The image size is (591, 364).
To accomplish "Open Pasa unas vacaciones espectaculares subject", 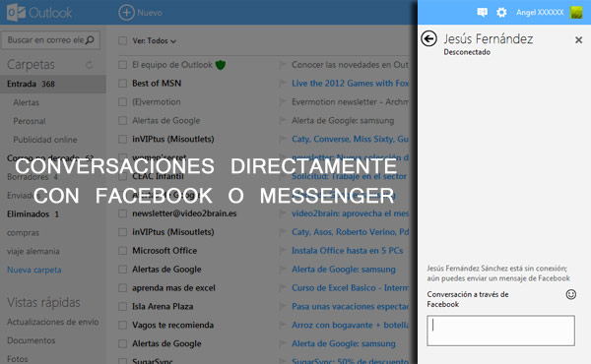I will (x=350, y=306).
